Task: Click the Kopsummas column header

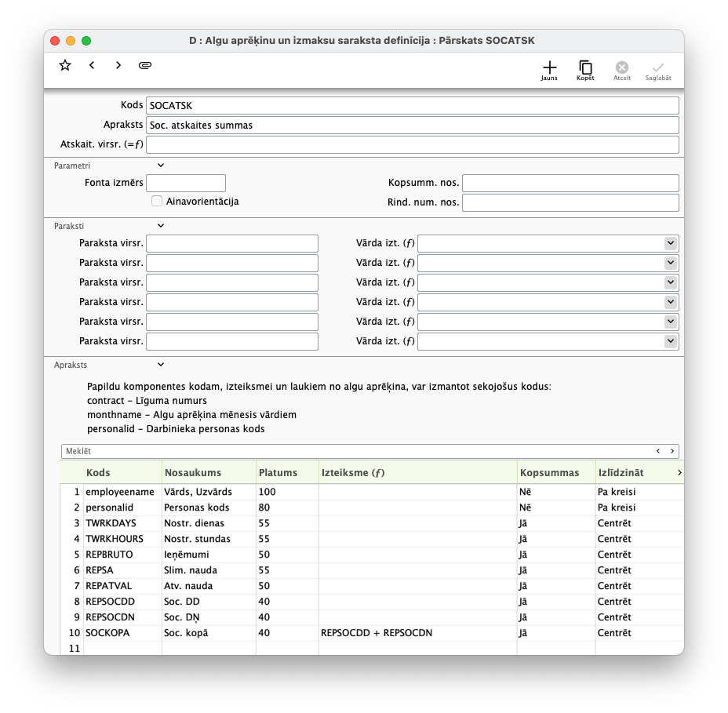Action: [556, 472]
